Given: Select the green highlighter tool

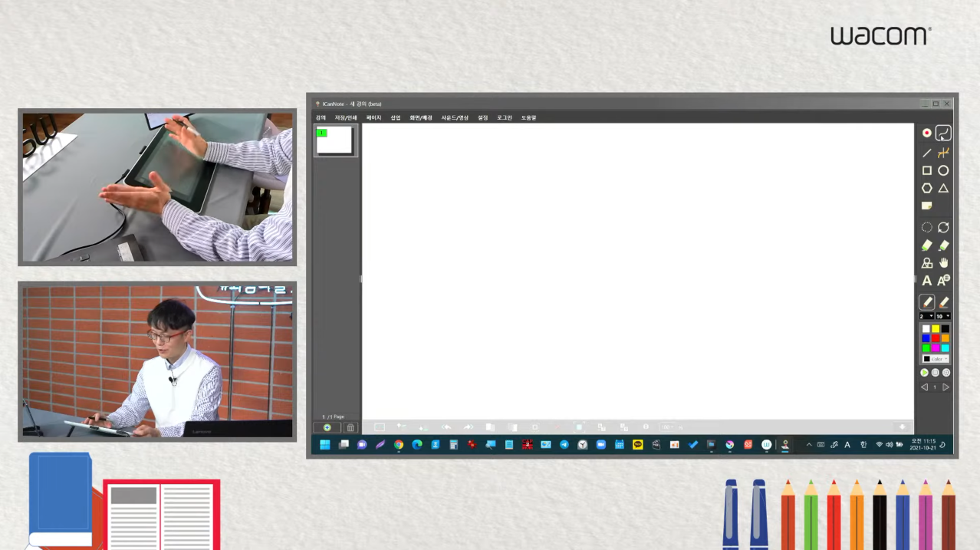Looking at the screenshot, I should 926,245.
